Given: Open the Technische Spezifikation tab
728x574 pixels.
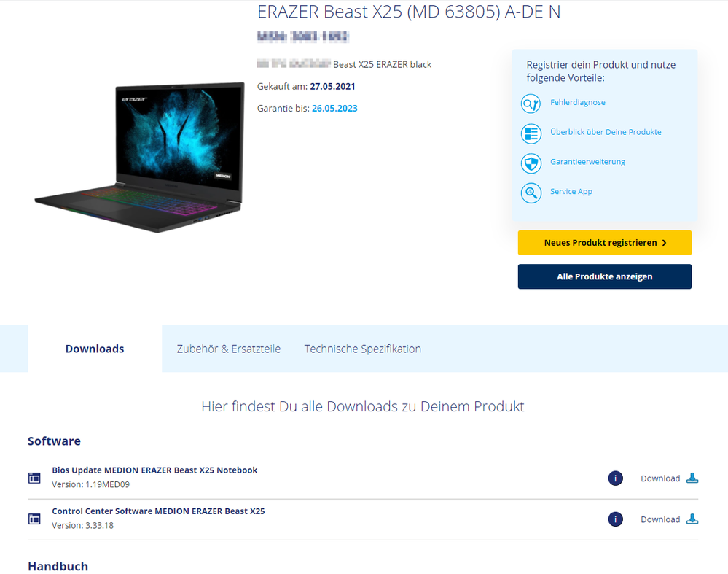Looking at the screenshot, I should coord(363,349).
